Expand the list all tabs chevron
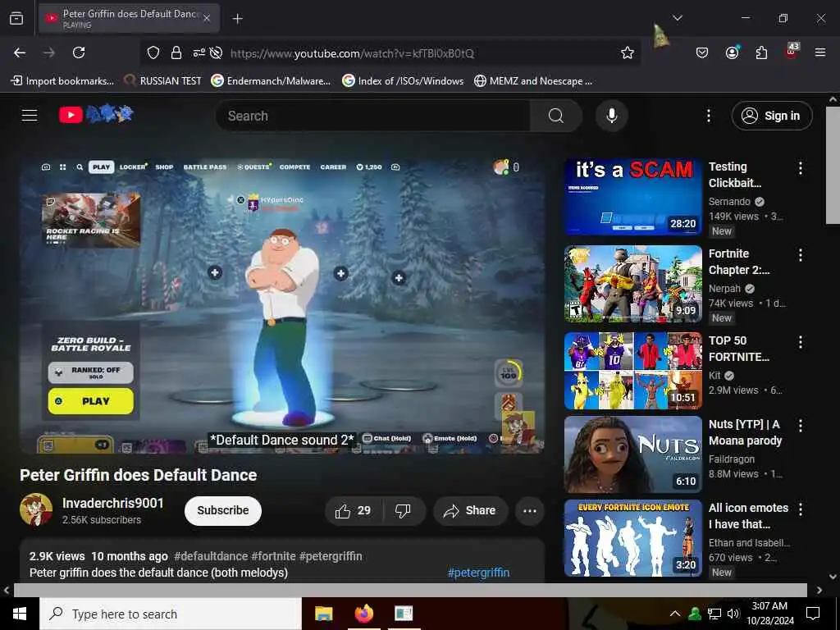This screenshot has height=630, width=840. coord(678,18)
